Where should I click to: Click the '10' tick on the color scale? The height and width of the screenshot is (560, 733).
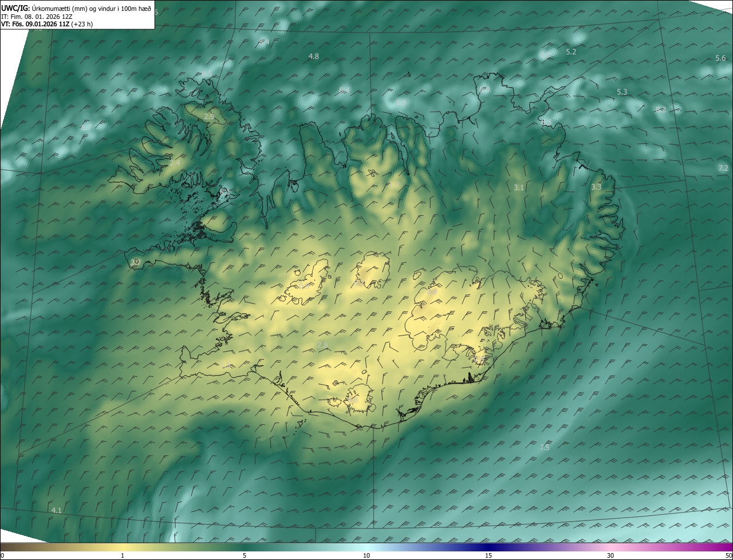coord(366,555)
